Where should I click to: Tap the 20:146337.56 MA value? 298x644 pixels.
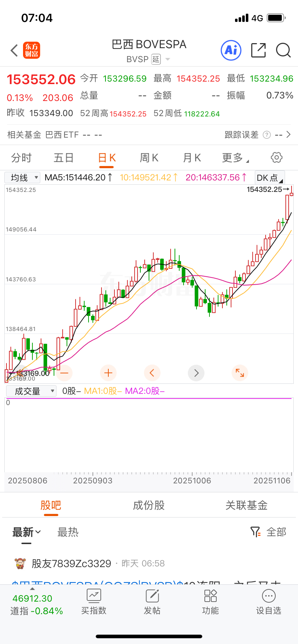216,178
